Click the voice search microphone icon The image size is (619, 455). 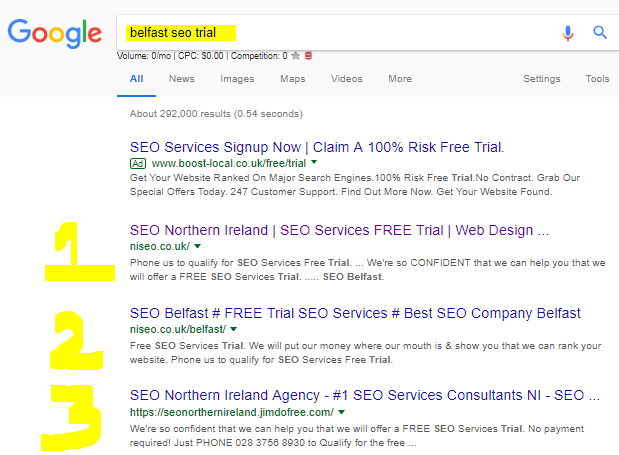[x=568, y=33]
